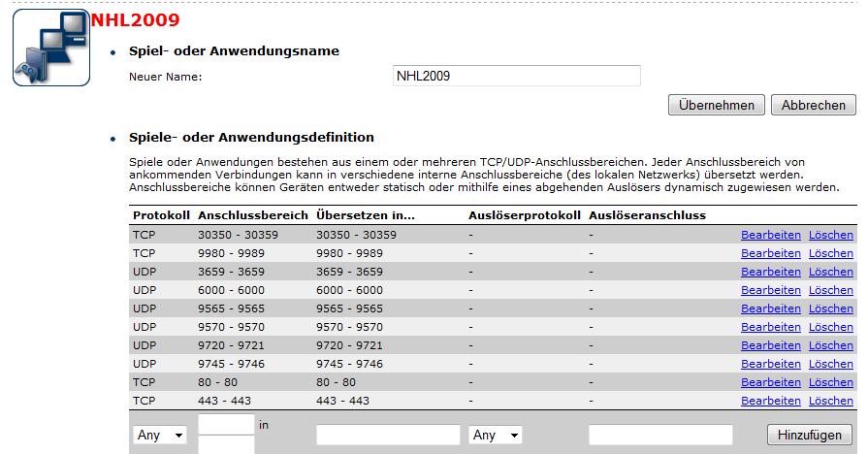The height and width of the screenshot is (454, 868).
Task: Click the Auslöserprotokoll column header
Action: [525, 215]
